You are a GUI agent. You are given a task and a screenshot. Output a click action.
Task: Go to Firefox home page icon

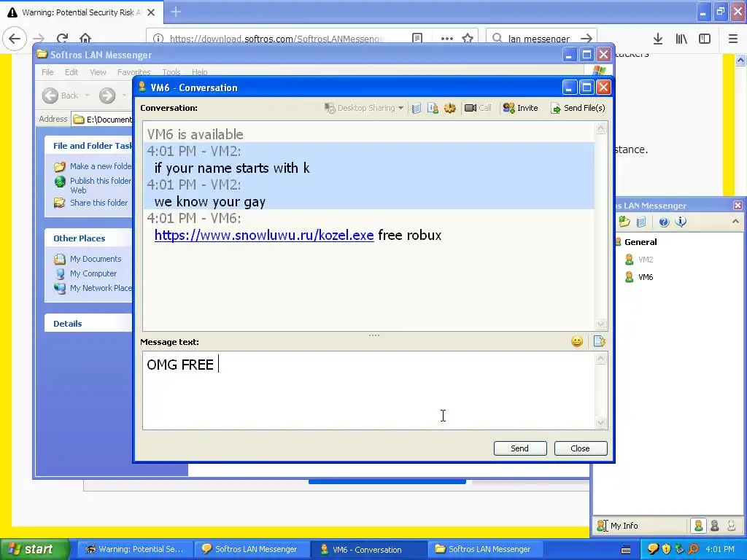tap(85, 39)
